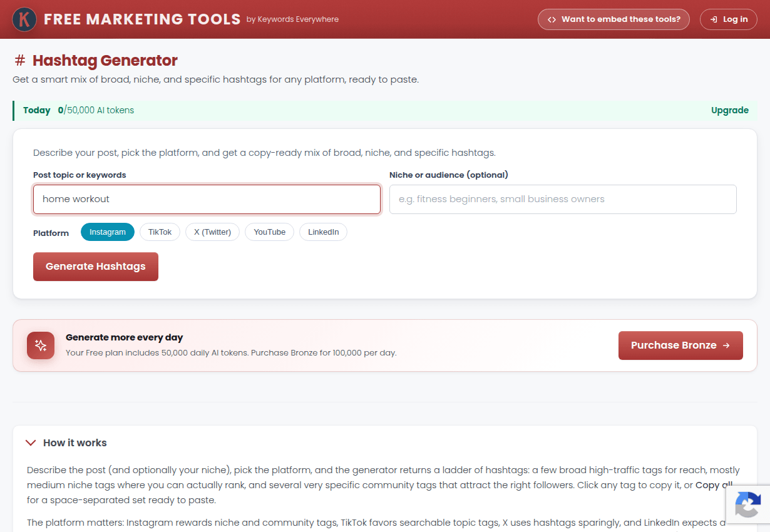Click Want to embed these tools?
The image size is (770, 532).
613,19
